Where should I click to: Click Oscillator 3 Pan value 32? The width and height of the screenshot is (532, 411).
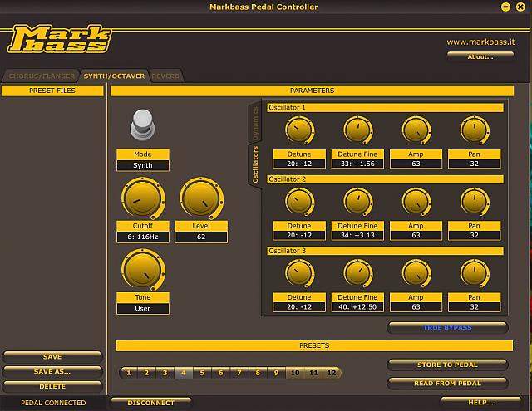(x=475, y=306)
